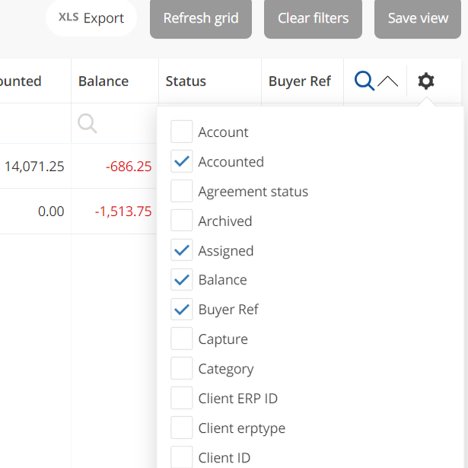Image resolution: width=468 pixels, height=468 pixels.
Task: Click the XLS Export button
Action: click(x=91, y=18)
